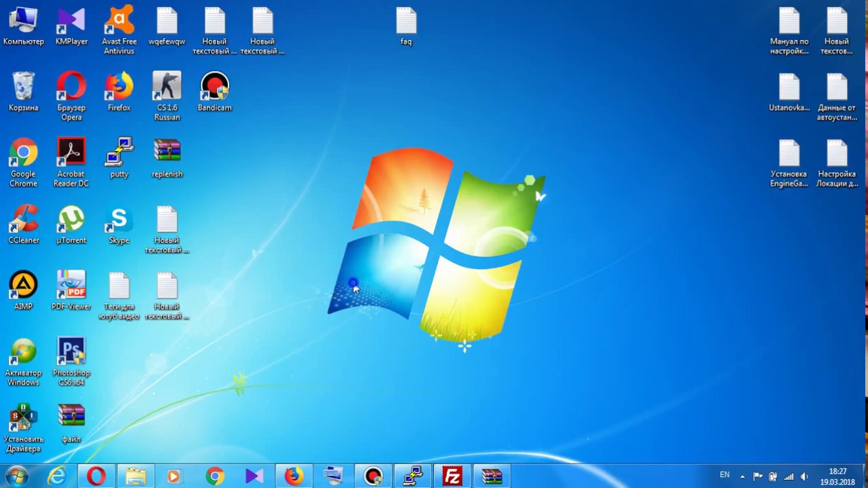Open the Action Center flag icon
The image size is (868, 488).
[757, 476]
